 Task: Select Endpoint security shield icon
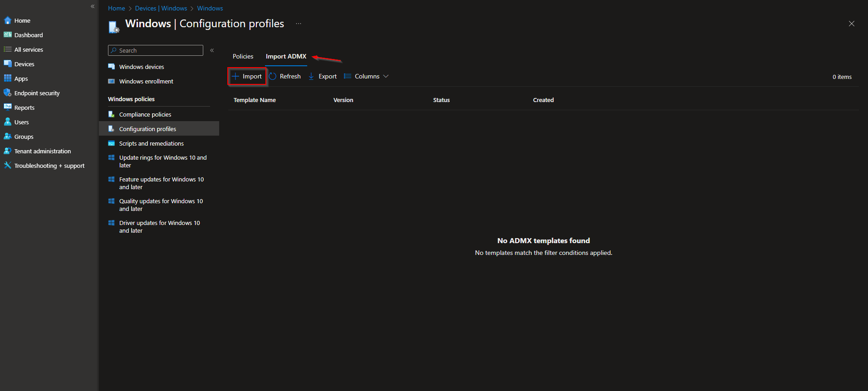[x=8, y=93]
